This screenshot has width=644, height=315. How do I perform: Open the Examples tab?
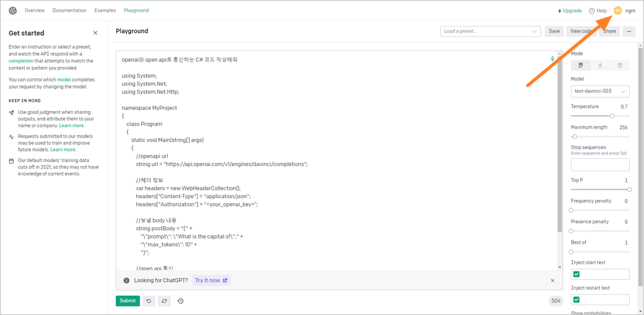(105, 11)
